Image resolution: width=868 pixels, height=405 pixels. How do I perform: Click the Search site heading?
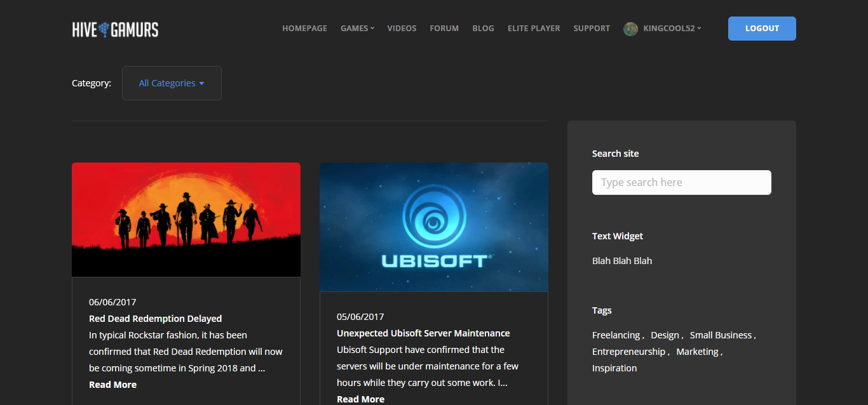point(616,154)
